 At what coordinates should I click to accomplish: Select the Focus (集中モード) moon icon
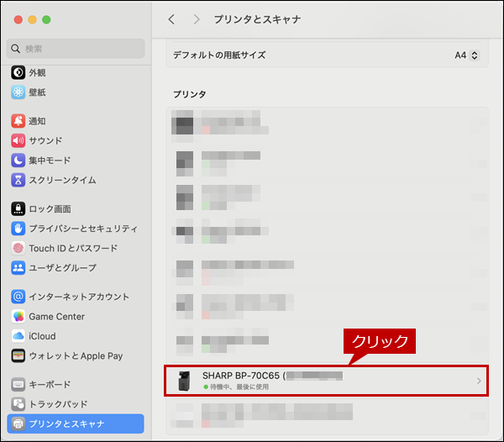[x=18, y=160]
